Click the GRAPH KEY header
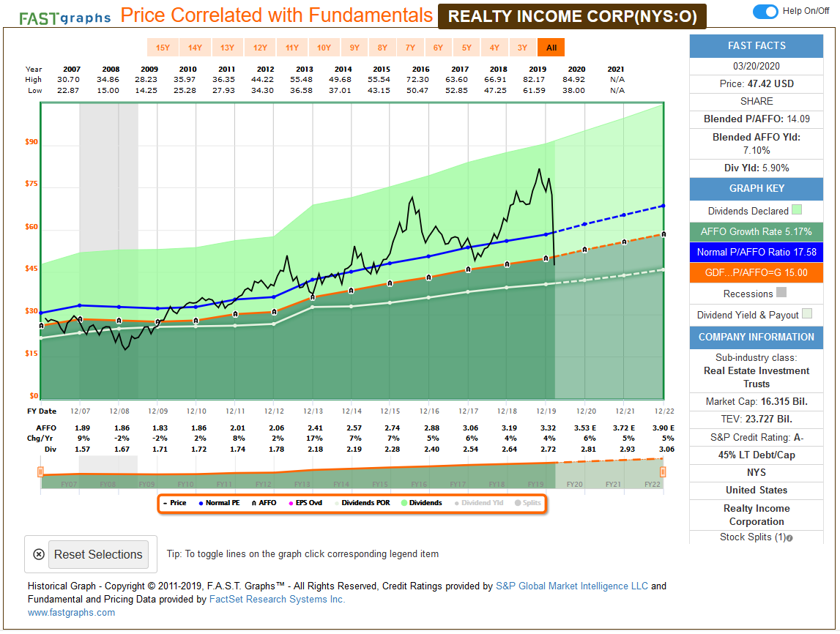 tap(756, 189)
